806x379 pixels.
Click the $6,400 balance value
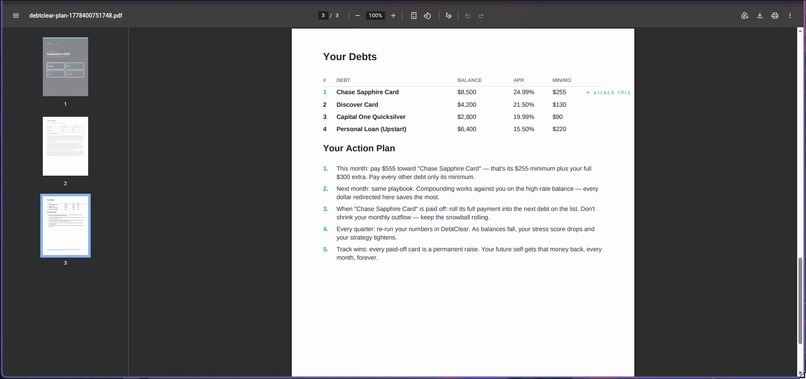click(x=466, y=129)
